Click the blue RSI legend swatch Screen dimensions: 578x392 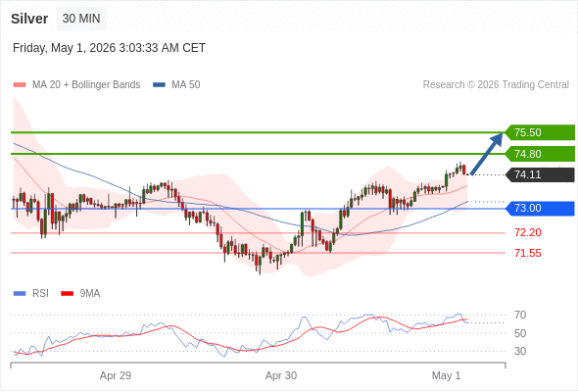pos(20,294)
